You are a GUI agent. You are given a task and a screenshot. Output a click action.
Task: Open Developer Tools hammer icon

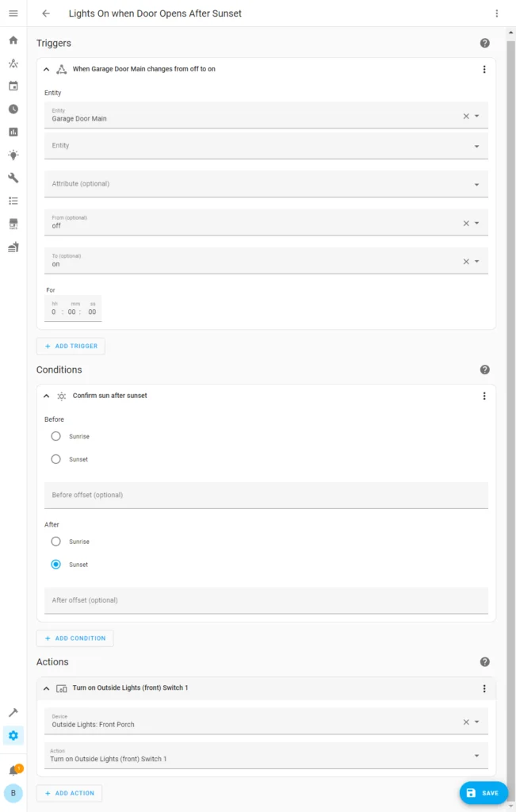point(13,712)
